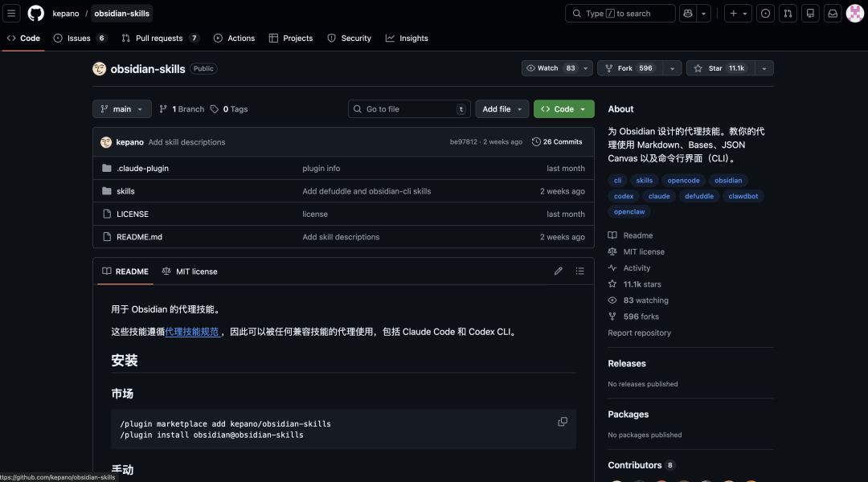The image size is (868, 482).
Task: Open the main branch dropdown
Action: point(121,108)
